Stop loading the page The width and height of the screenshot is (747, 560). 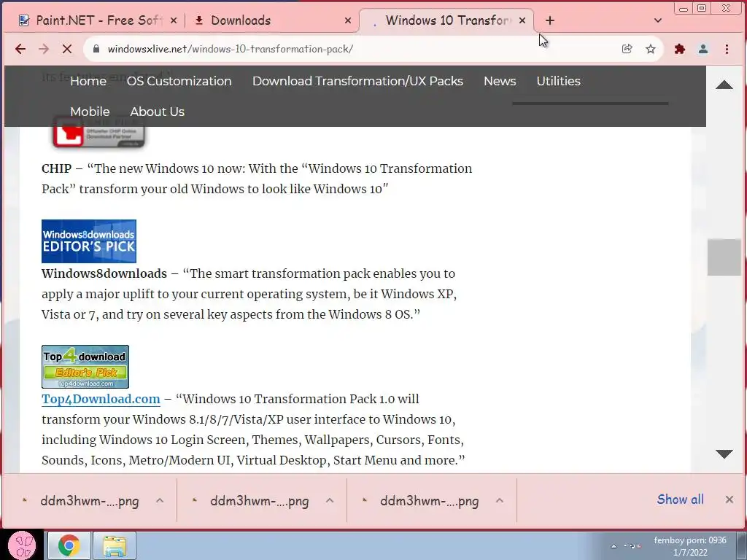tap(67, 49)
